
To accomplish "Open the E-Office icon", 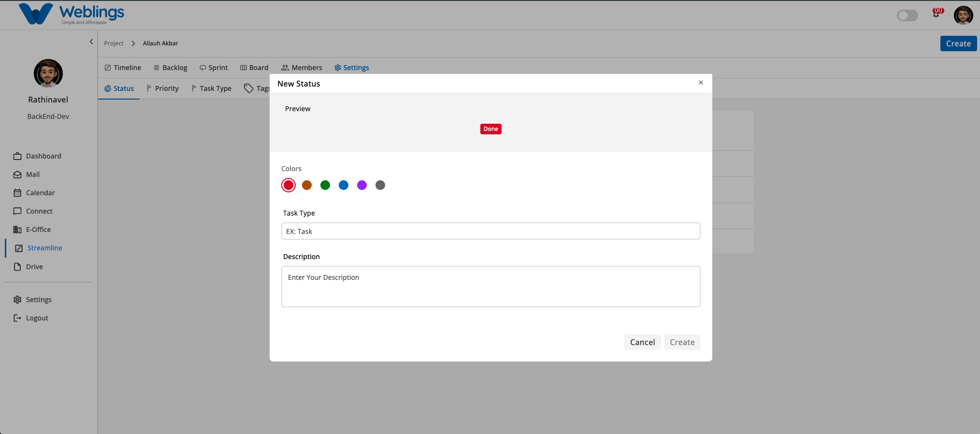I will click(x=17, y=230).
